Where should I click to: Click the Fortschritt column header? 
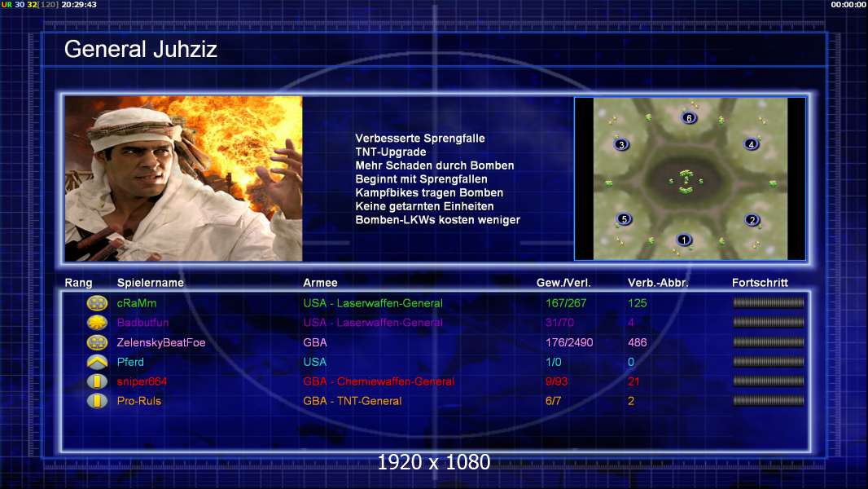760,283
